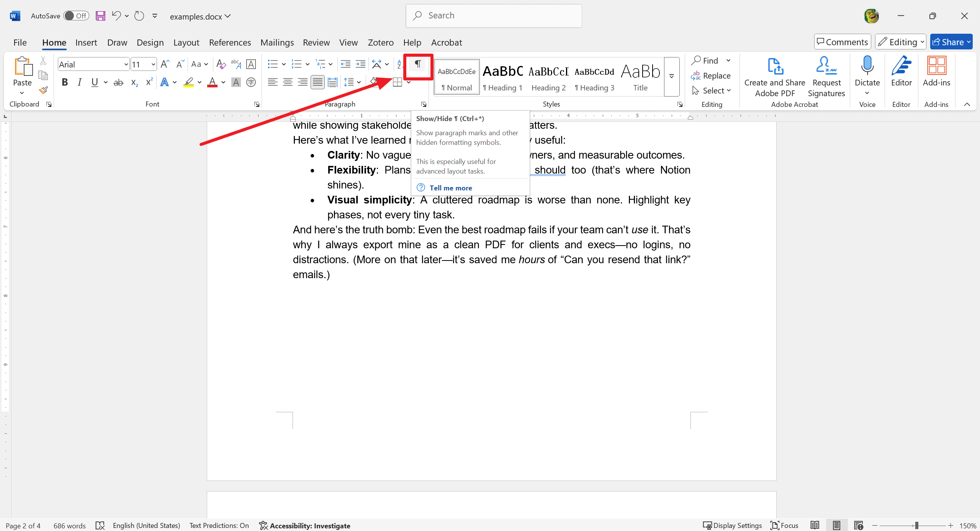
Task: Open the Insert ribbon tab
Action: 86,43
